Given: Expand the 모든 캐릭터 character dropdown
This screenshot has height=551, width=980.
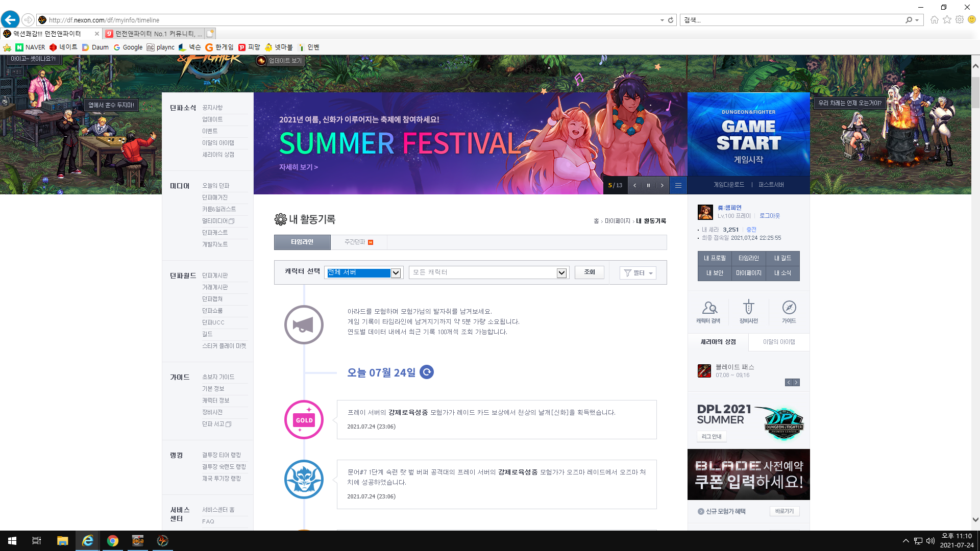Looking at the screenshot, I should pos(561,272).
